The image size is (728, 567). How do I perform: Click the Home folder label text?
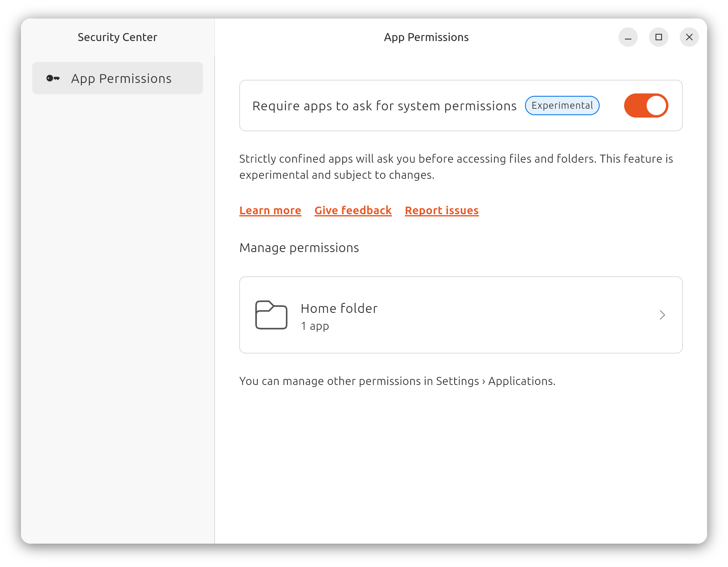[x=339, y=308]
